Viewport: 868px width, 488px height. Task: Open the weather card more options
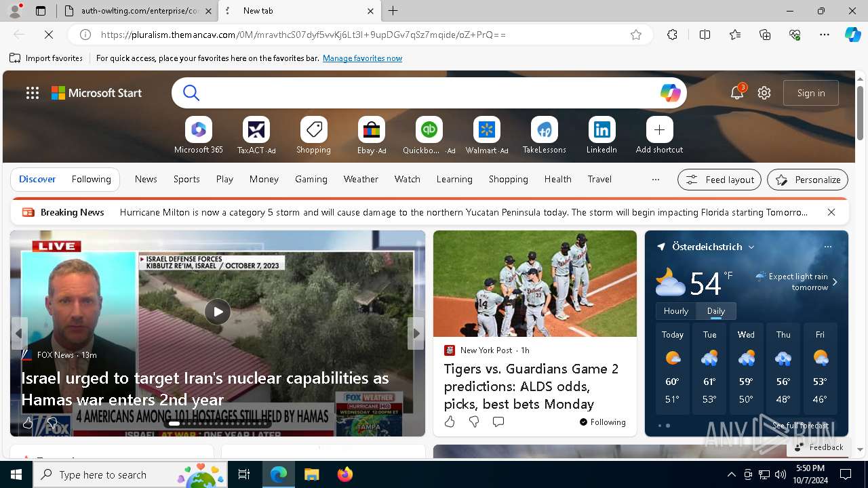point(827,247)
